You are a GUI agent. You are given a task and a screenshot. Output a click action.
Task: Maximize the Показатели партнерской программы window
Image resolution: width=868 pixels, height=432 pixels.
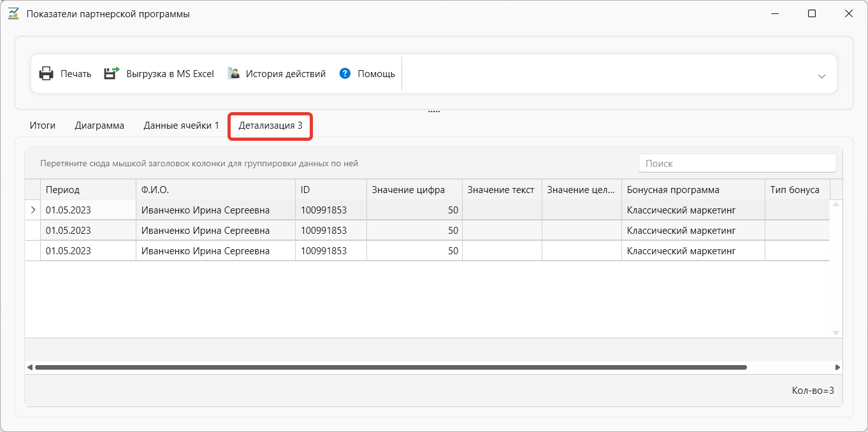811,13
